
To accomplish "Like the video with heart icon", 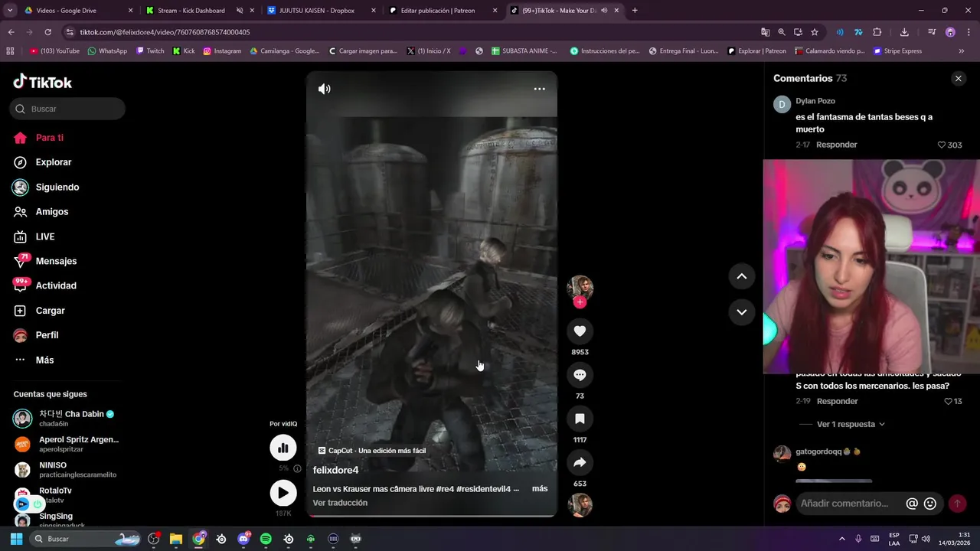I will (x=580, y=331).
